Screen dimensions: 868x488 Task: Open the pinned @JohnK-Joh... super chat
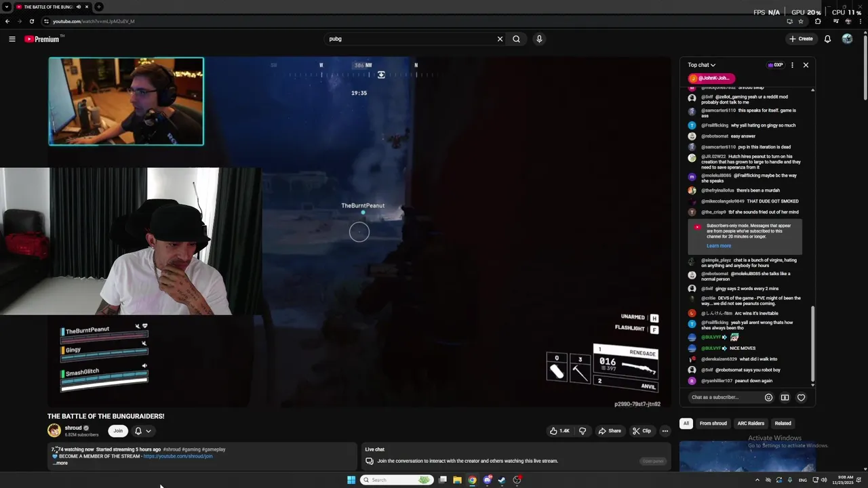point(711,78)
